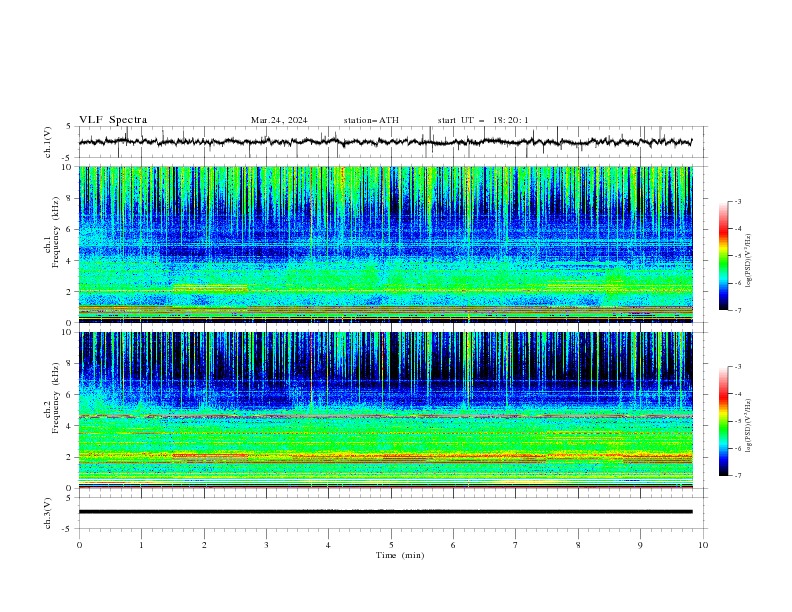Click ch.1 frequency tick label "2"

[x=71, y=291]
